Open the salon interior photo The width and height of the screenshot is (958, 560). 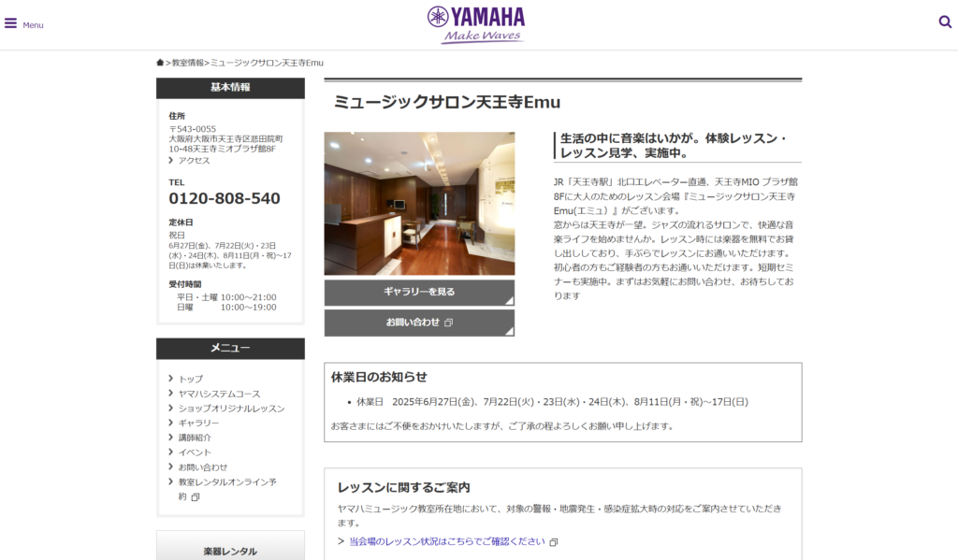click(419, 204)
